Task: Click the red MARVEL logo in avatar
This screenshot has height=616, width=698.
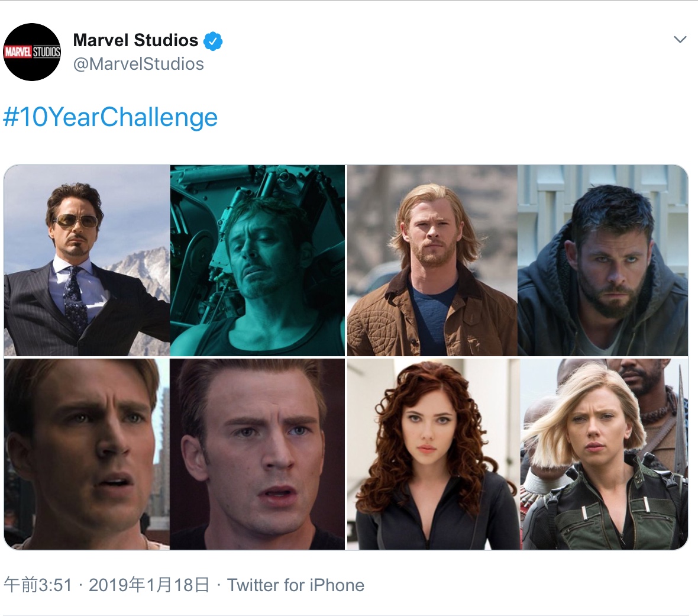Action: coord(17,52)
